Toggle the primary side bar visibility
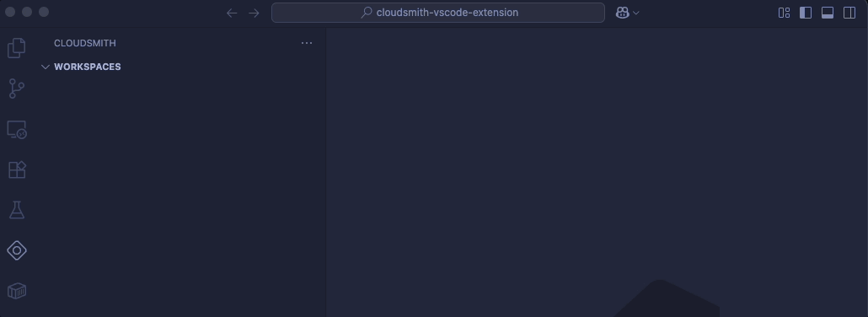Screen dimensions: 868x317 806,13
